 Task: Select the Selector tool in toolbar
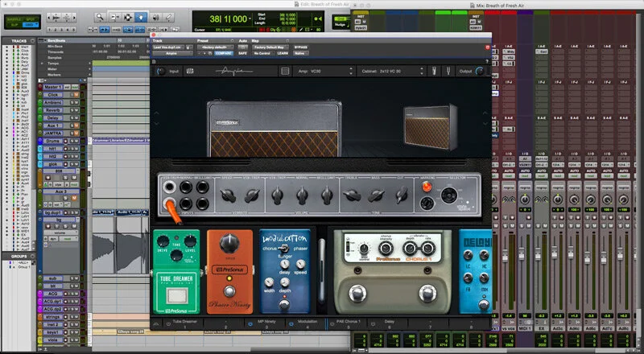coord(128,17)
